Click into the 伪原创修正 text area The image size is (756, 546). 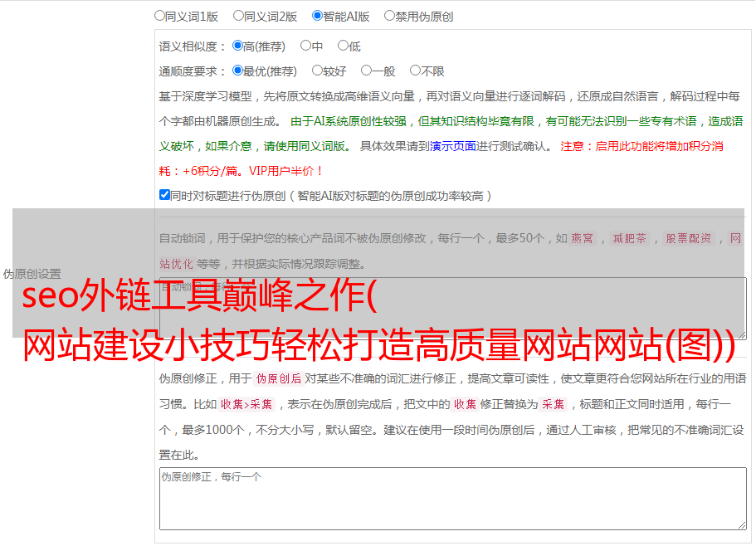pyautogui.click(x=453, y=499)
